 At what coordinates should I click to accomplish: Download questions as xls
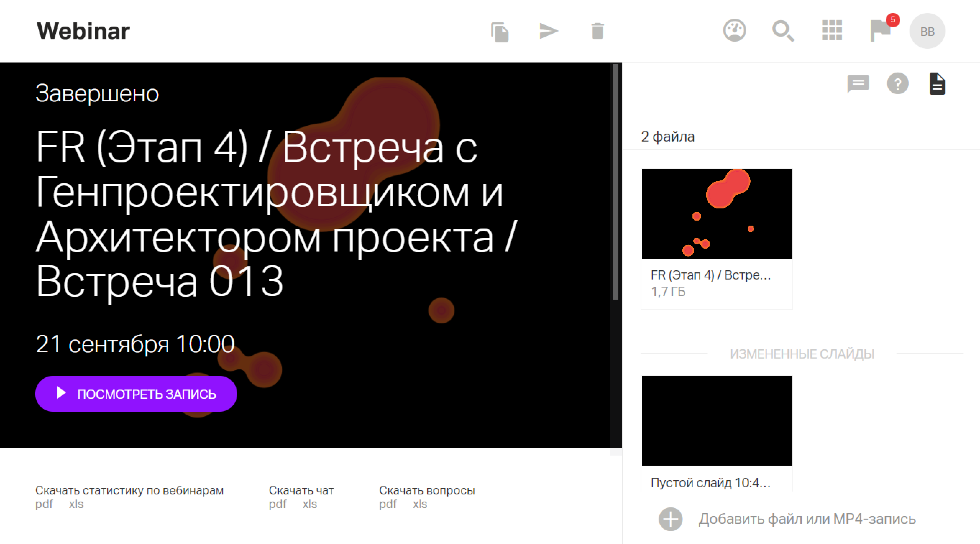coord(420,504)
